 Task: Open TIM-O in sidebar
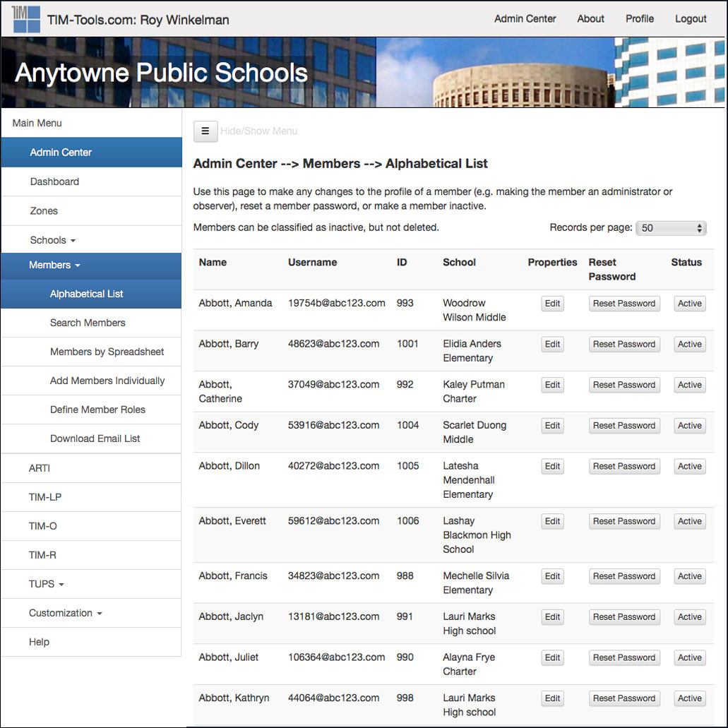[92, 526]
